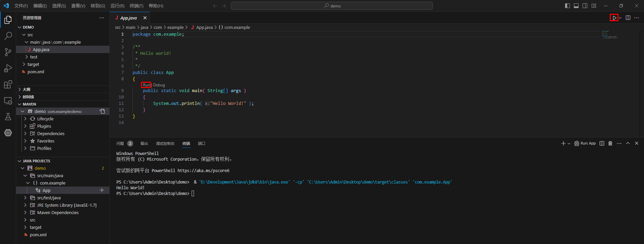Click plus icon on App class row

tap(102, 190)
